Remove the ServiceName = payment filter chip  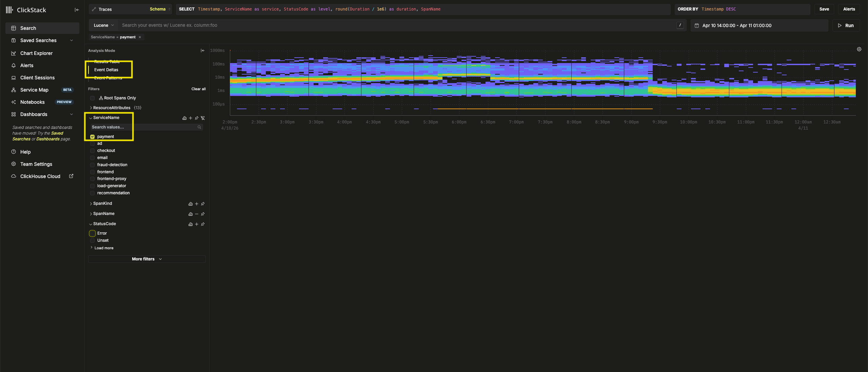click(x=140, y=37)
